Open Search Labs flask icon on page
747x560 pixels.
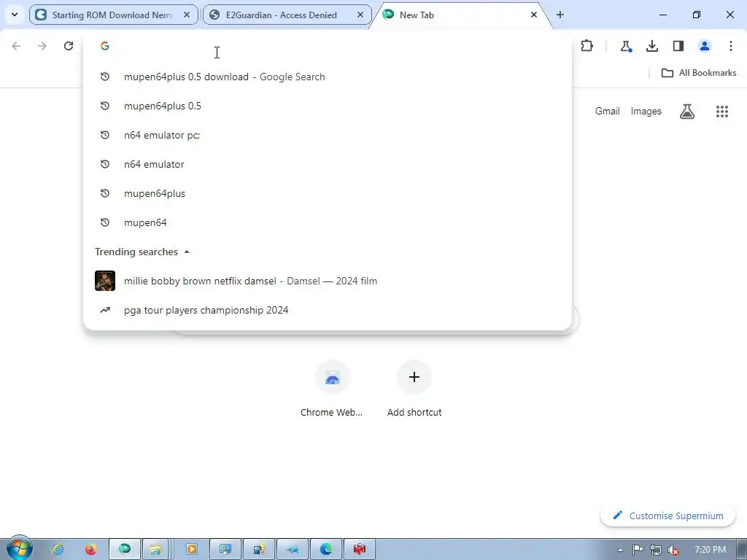point(687,112)
